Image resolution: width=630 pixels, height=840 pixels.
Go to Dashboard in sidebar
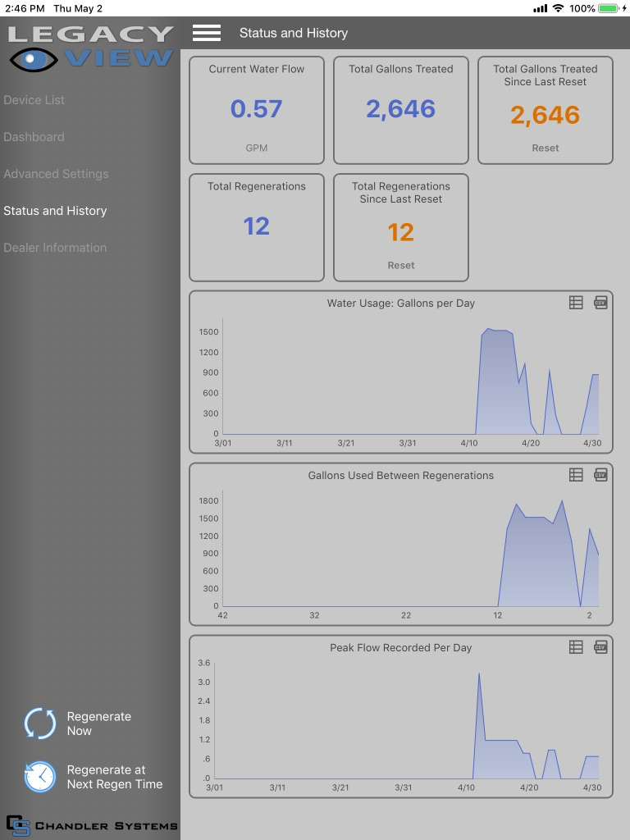tap(34, 137)
